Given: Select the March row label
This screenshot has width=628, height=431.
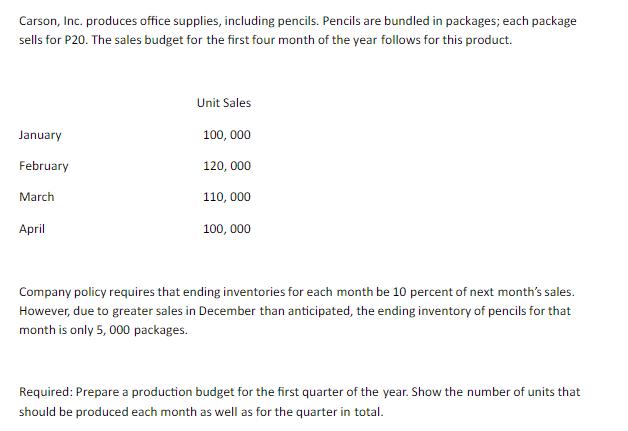Looking at the screenshot, I should [x=36, y=197].
